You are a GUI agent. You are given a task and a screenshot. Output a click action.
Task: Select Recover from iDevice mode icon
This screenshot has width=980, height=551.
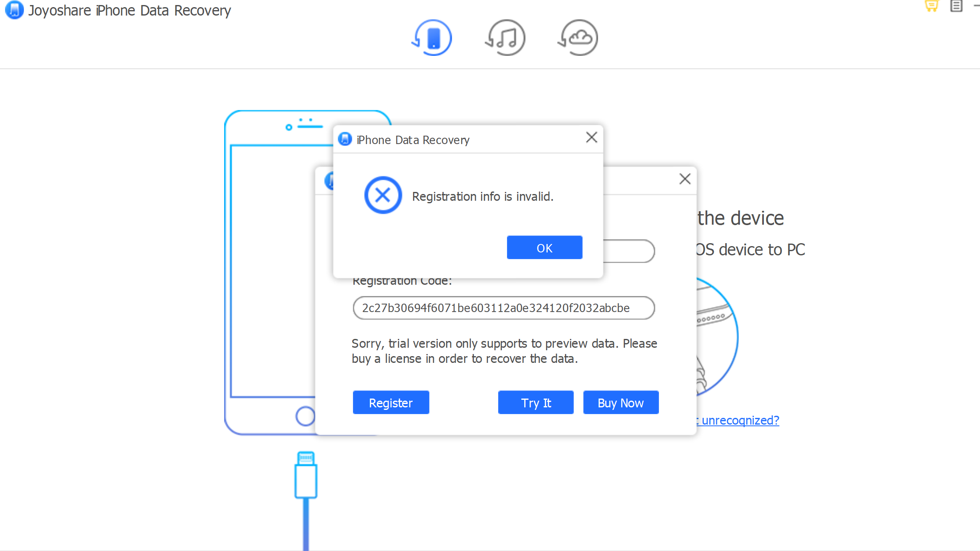(432, 38)
